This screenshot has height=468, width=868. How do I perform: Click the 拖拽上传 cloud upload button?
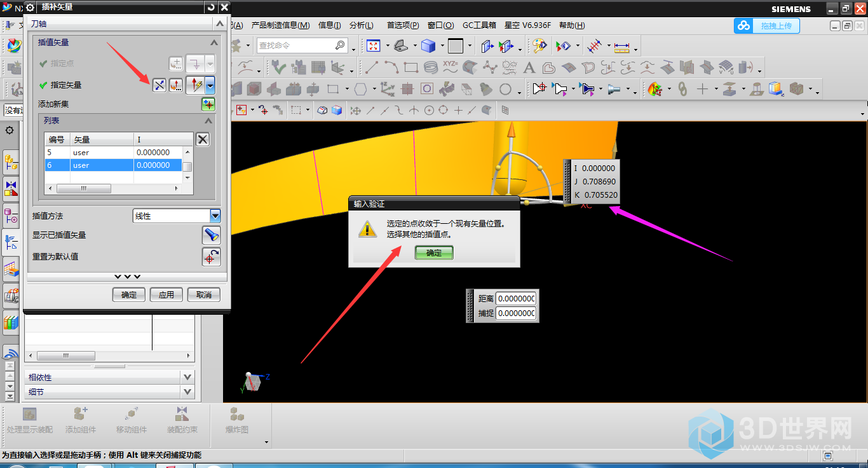(767, 26)
